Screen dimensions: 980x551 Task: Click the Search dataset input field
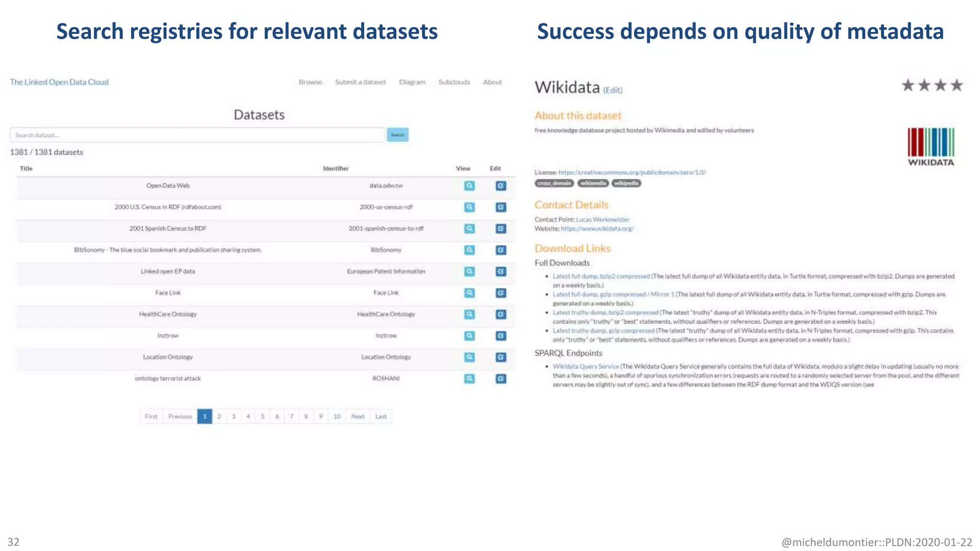click(197, 135)
